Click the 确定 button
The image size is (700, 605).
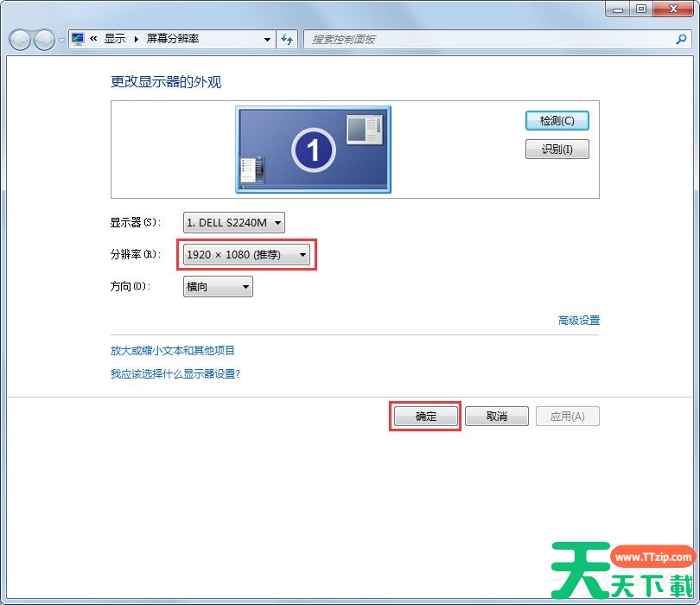coord(425,416)
